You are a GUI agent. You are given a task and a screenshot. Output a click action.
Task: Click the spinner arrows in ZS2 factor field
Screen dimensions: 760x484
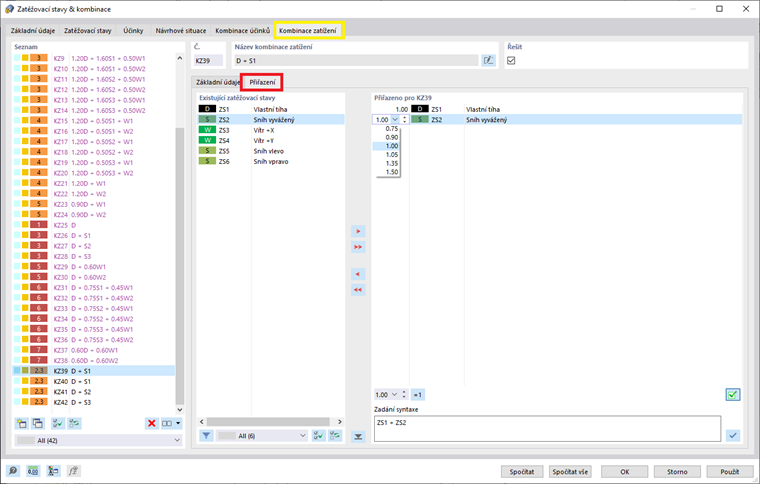click(x=405, y=120)
